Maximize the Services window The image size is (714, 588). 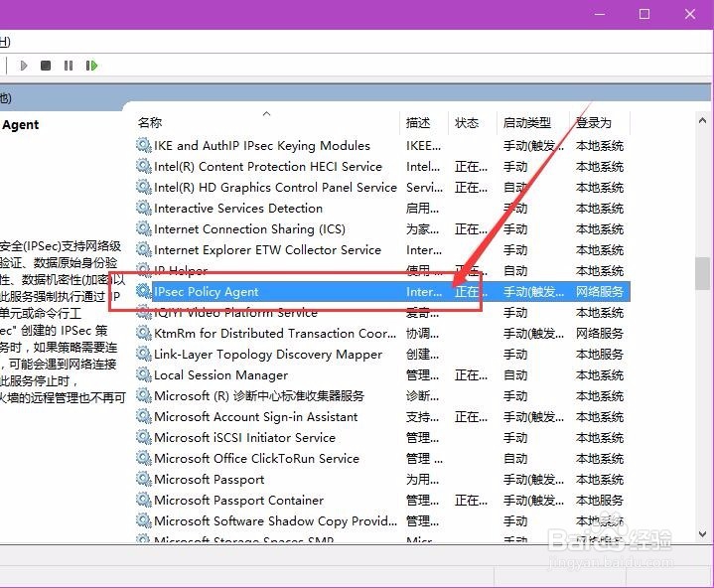[x=644, y=14]
